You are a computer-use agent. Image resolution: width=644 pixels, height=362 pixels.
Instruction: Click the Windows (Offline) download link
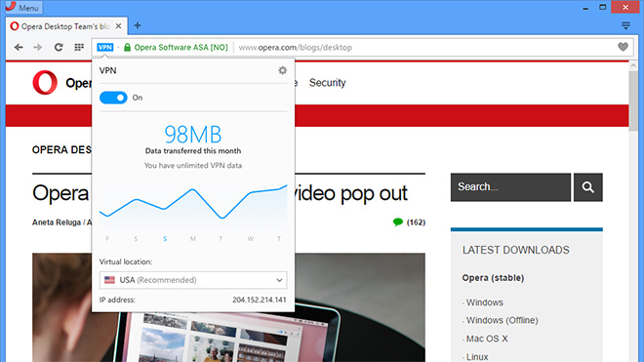point(502,320)
